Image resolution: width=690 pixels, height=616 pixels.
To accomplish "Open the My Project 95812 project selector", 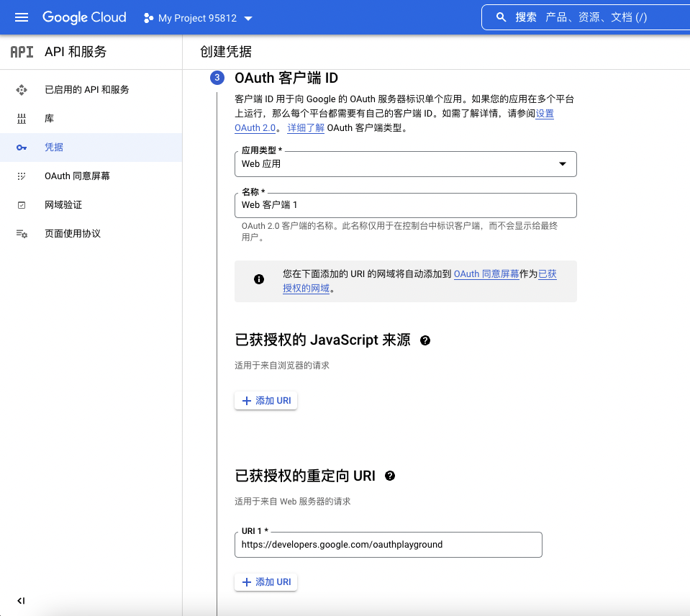I will [198, 18].
